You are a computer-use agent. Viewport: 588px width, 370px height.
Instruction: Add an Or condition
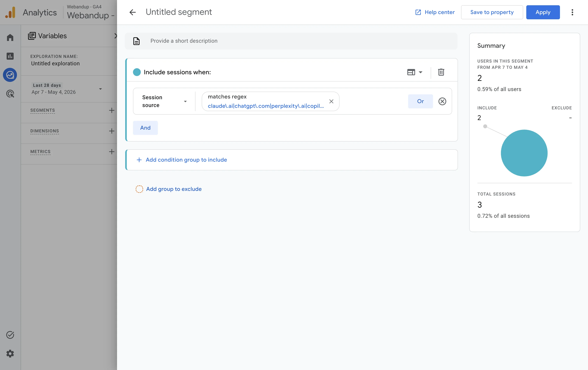420,101
